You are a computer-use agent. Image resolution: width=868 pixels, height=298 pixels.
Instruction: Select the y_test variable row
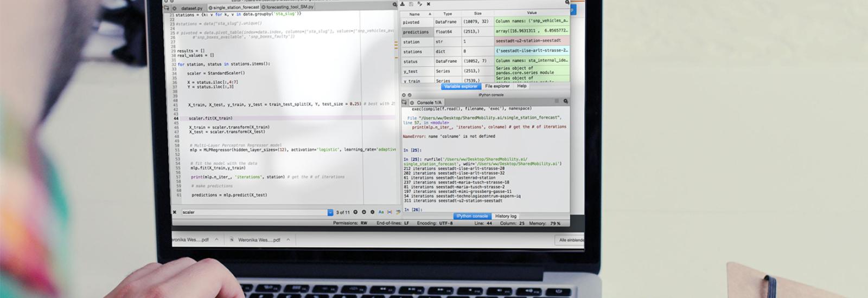click(x=486, y=71)
